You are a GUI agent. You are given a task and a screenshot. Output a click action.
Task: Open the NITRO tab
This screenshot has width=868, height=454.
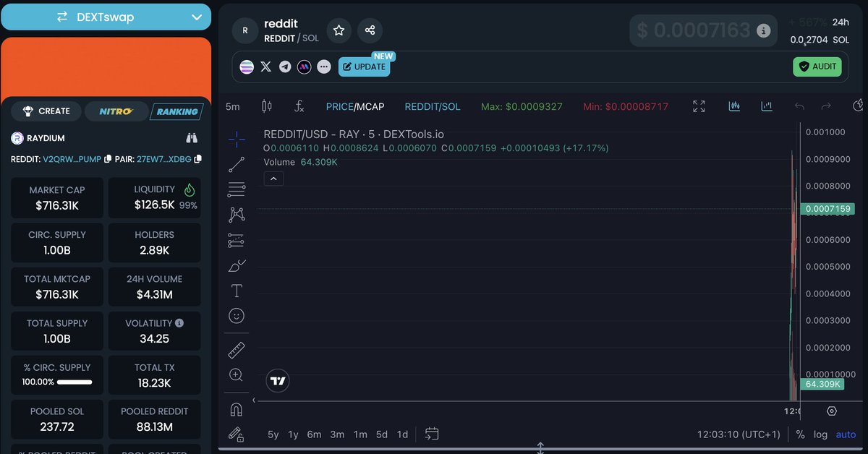coord(116,111)
